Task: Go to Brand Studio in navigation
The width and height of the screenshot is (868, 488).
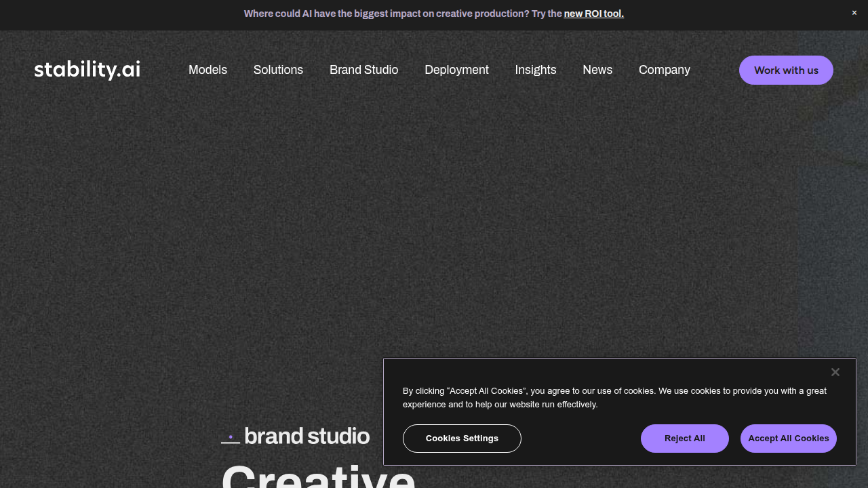Action: [363, 70]
